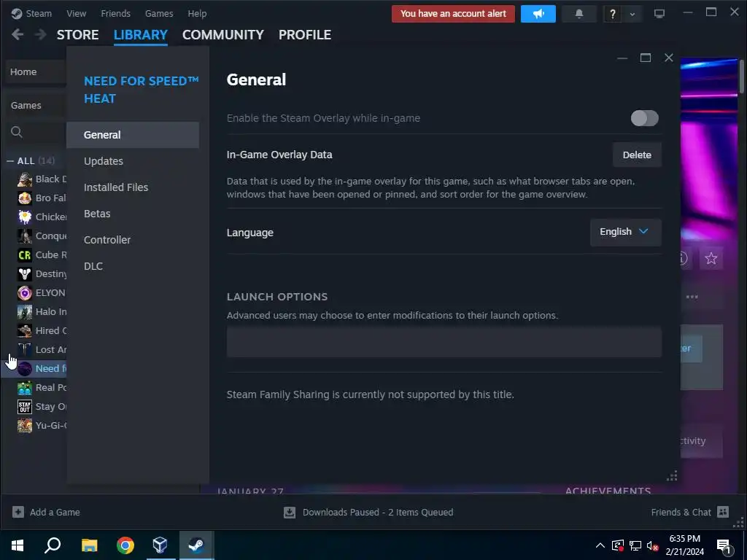This screenshot has width=747, height=560.
Task: Click the plus icon beside Add a Game
Action: (x=18, y=512)
